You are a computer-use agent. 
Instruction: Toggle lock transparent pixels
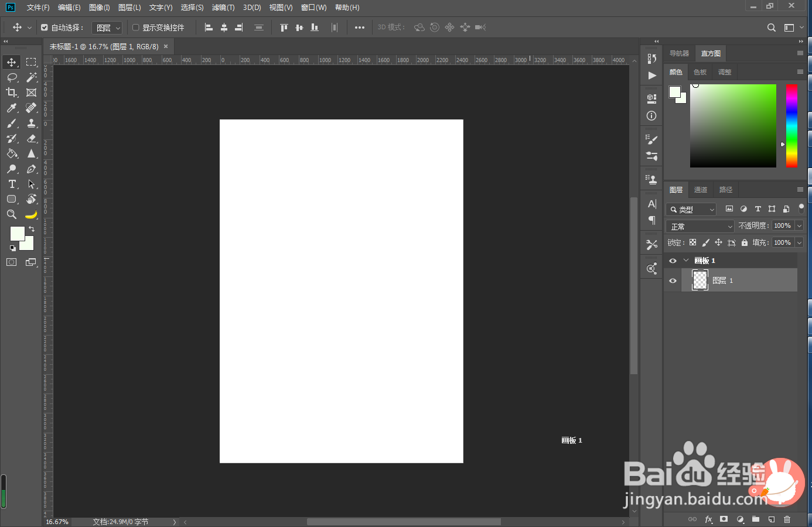point(692,242)
